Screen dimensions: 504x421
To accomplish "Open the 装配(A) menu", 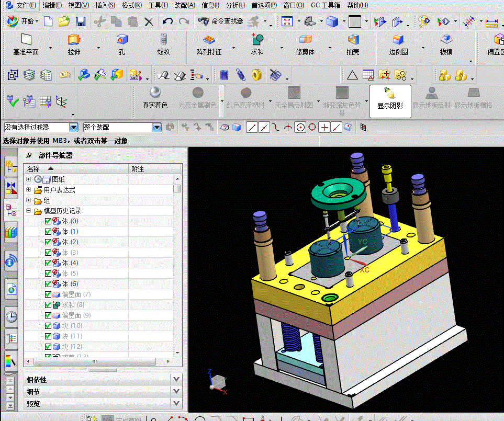I will point(185,5).
